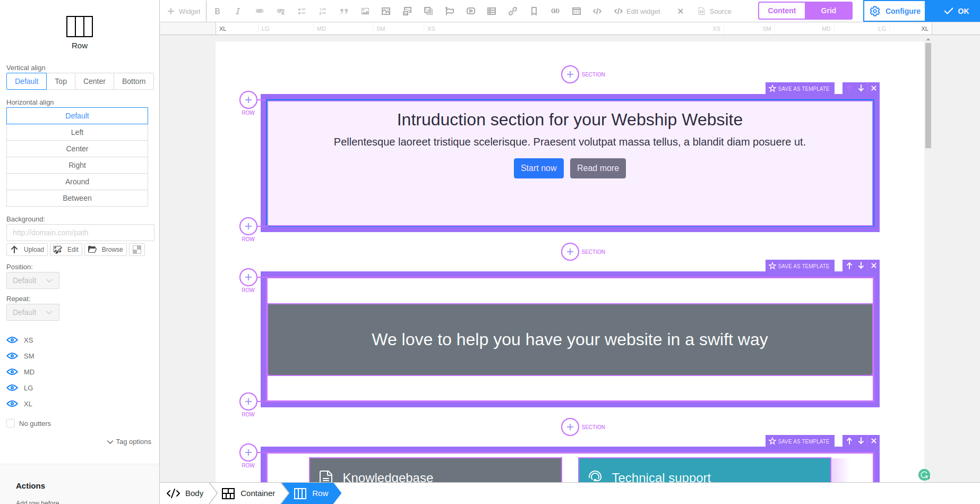This screenshot has width=980, height=504.
Task: Click the Read more button
Action: click(598, 168)
